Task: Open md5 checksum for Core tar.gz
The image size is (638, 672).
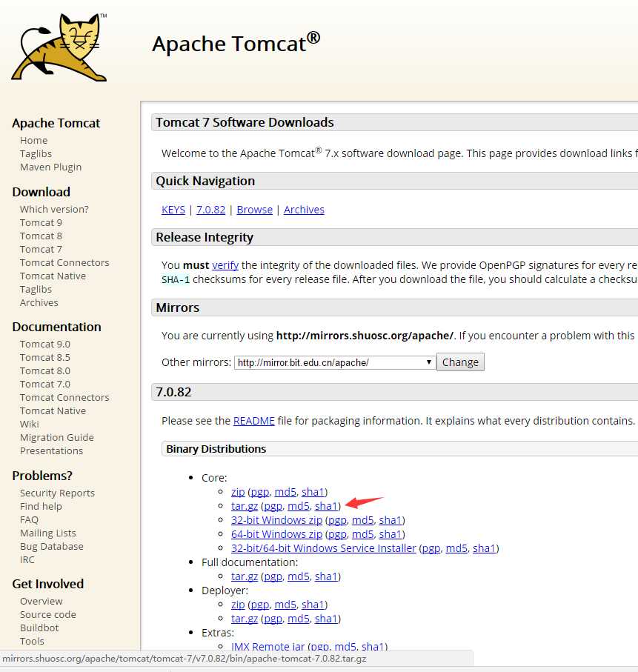Action: click(x=299, y=506)
